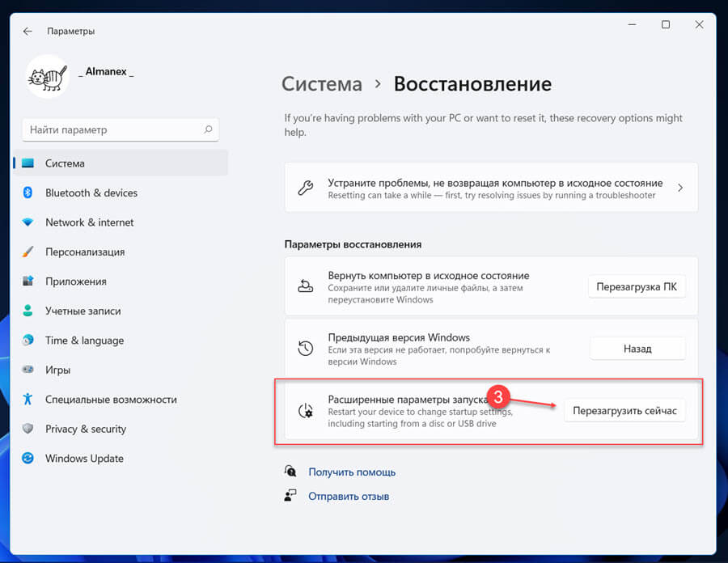Click the wrench troubleshoot icon
This screenshot has width=728, height=563.
306,188
